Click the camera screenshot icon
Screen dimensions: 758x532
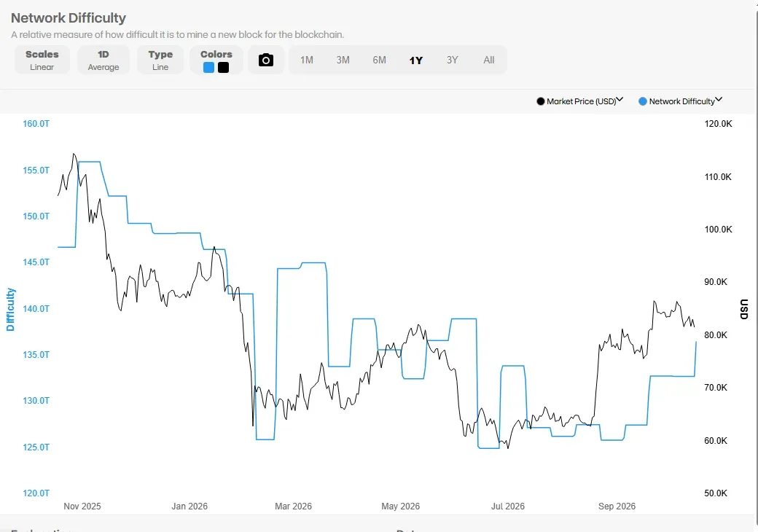(266, 60)
